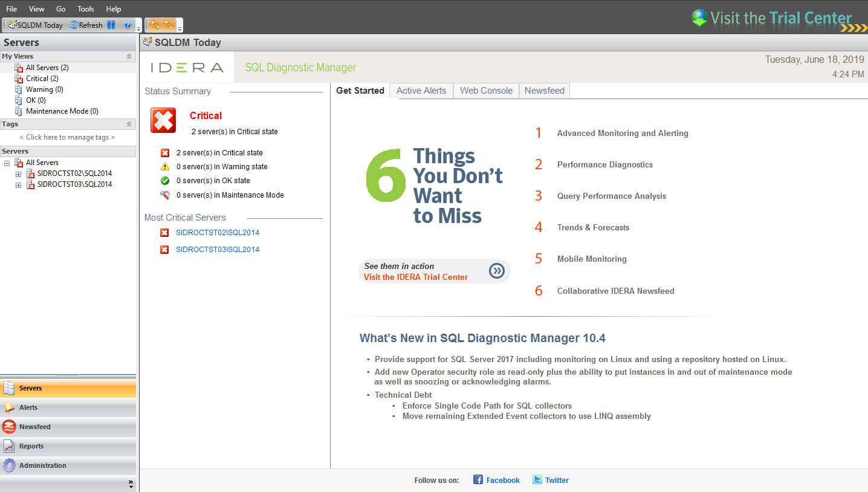Viewport: 868px width, 492px height.
Task: Collapse the All Servers tree node
Action: (x=7, y=163)
